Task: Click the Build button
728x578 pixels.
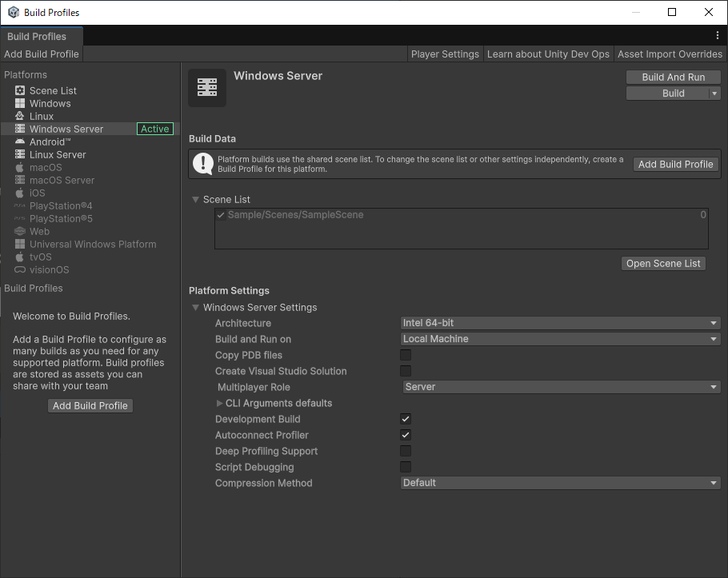Action: pos(668,94)
